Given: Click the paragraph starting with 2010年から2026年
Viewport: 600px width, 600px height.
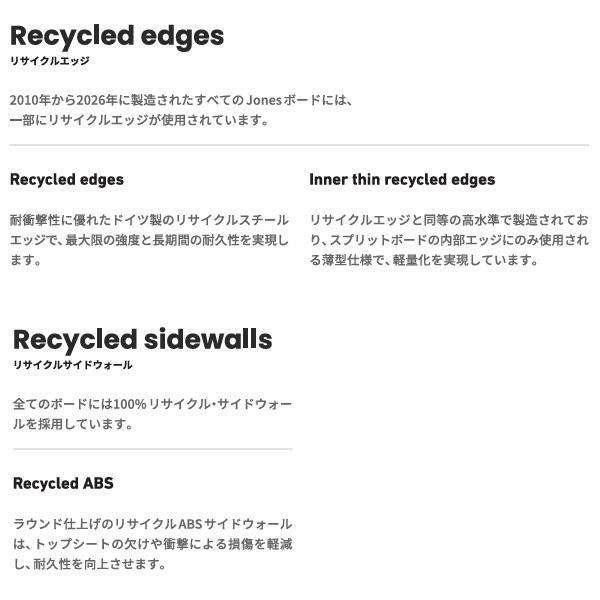Looking at the screenshot, I should (180, 110).
